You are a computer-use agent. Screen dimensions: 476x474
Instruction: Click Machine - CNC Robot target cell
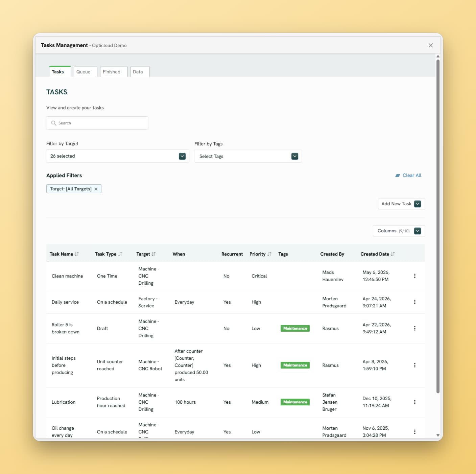coord(150,365)
